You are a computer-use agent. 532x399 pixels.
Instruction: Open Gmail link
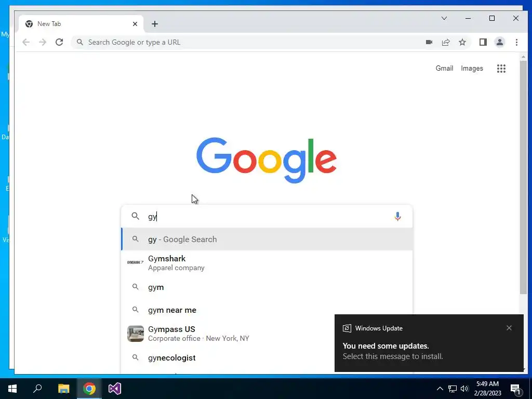[444, 68]
